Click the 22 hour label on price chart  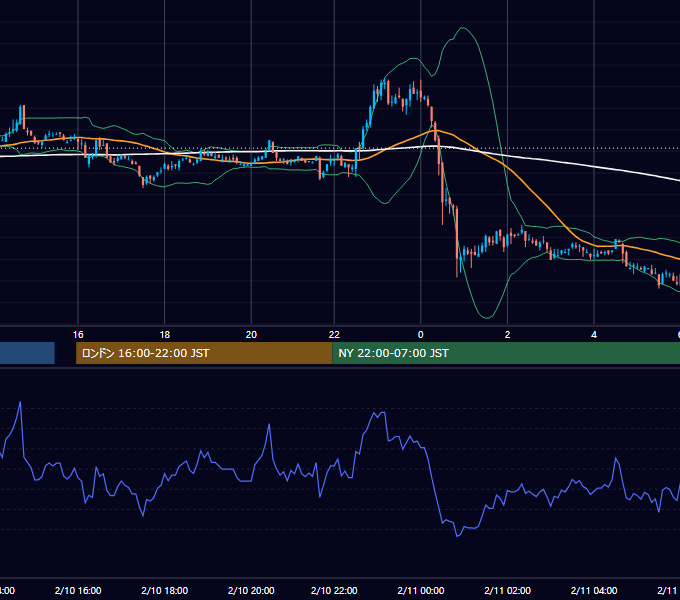click(334, 334)
